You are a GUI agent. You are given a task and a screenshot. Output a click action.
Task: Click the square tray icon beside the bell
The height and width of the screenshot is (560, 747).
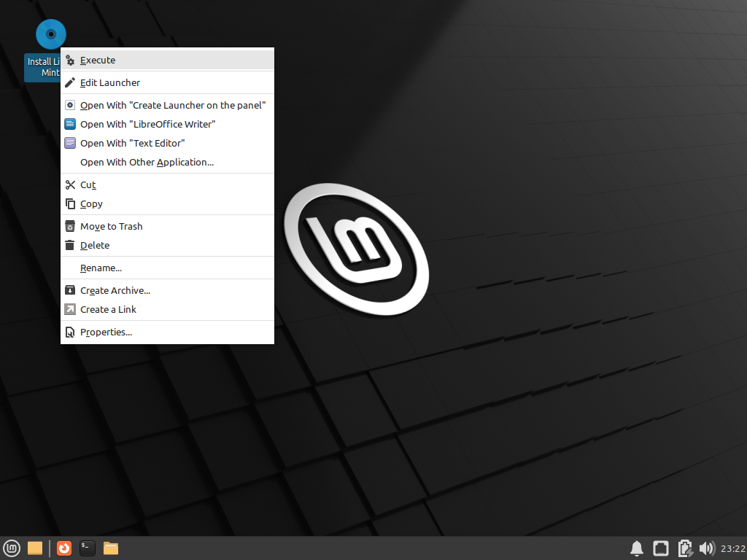click(x=661, y=548)
